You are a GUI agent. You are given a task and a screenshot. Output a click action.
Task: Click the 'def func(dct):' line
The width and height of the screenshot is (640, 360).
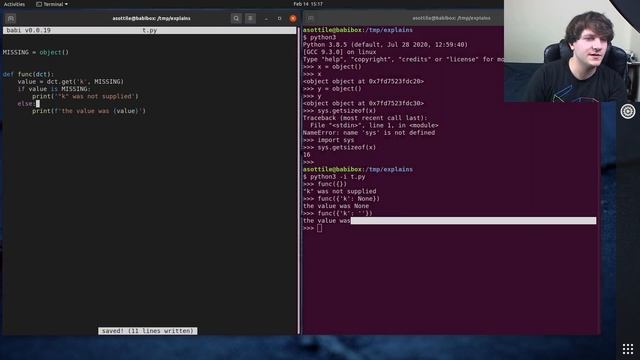[x=28, y=74]
